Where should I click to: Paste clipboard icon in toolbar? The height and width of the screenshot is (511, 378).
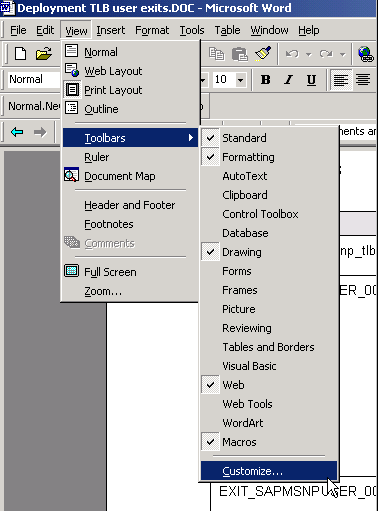(x=240, y=54)
